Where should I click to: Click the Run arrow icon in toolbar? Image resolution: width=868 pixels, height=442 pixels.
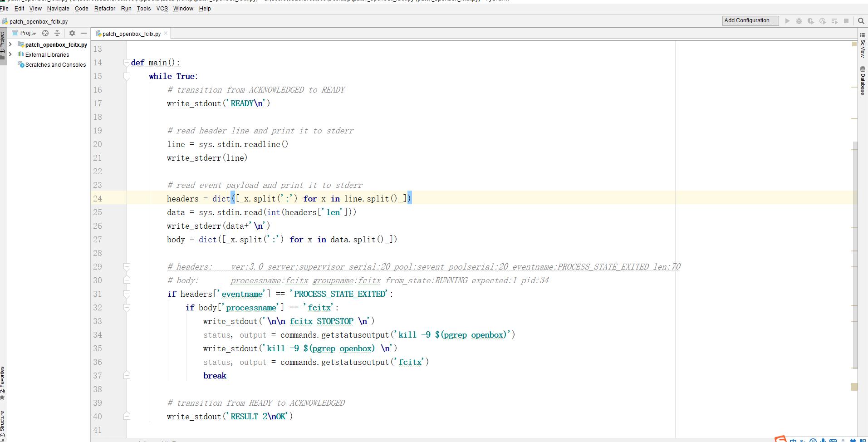tap(787, 21)
